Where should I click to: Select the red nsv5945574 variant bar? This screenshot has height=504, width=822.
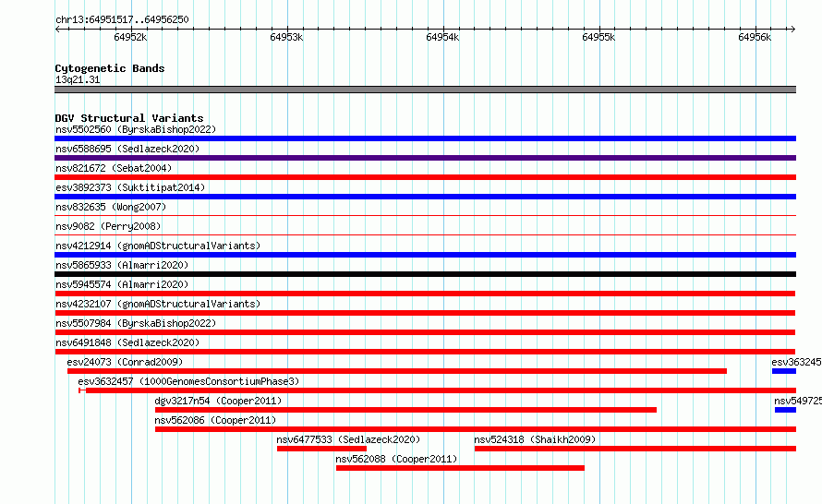pyautogui.click(x=425, y=294)
